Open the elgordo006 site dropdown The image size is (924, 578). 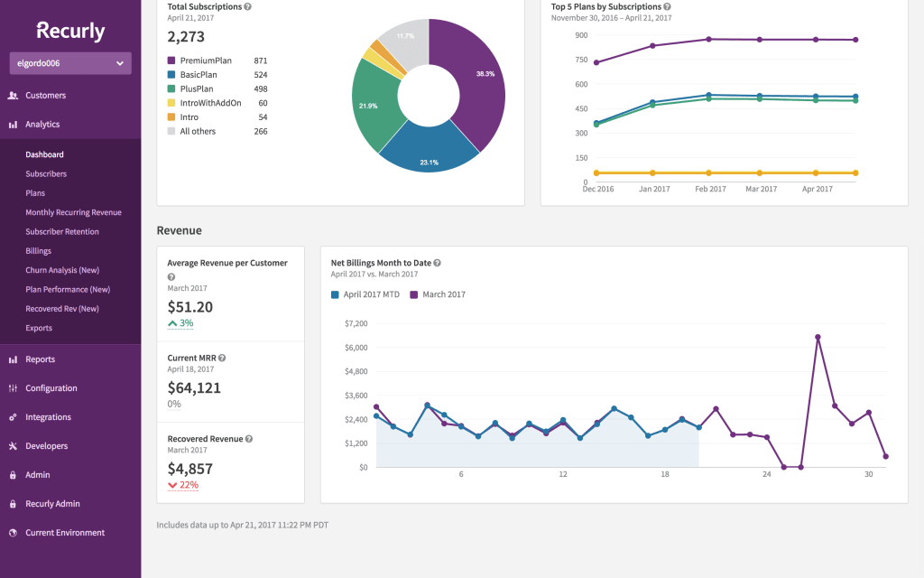[70, 63]
